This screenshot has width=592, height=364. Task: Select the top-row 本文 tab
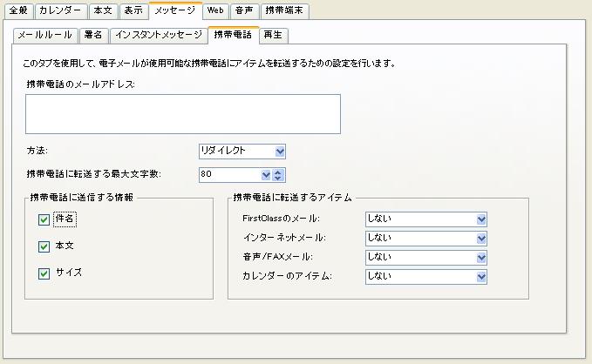coord(103,10)
